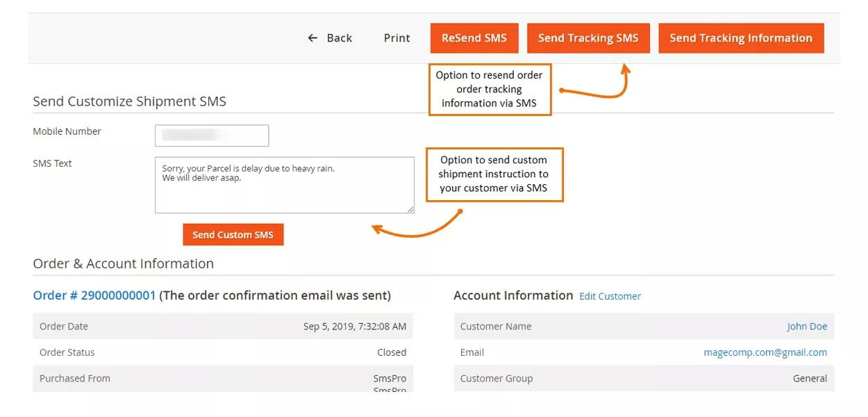Click email magecomp.com@gmail.com
This screenshot has width=868, height=417.
(765, 352)
